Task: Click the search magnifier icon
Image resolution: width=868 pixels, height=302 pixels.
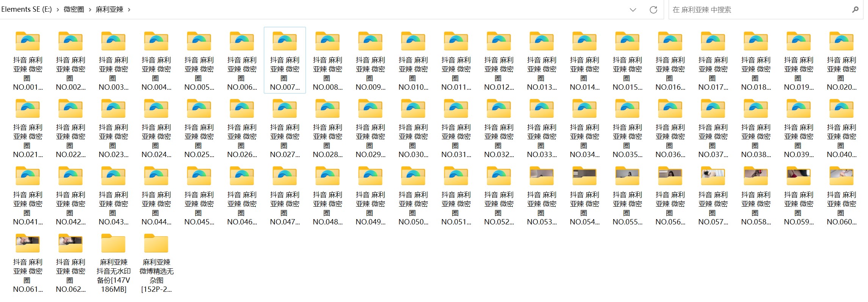Action: [x=855, y=10]
